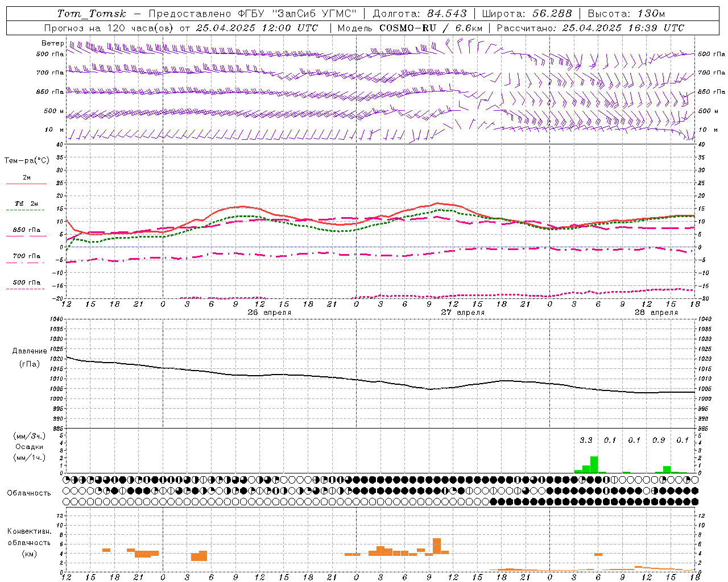
Task: Select the "Широта: 56.288" header value
Action: 527,14
